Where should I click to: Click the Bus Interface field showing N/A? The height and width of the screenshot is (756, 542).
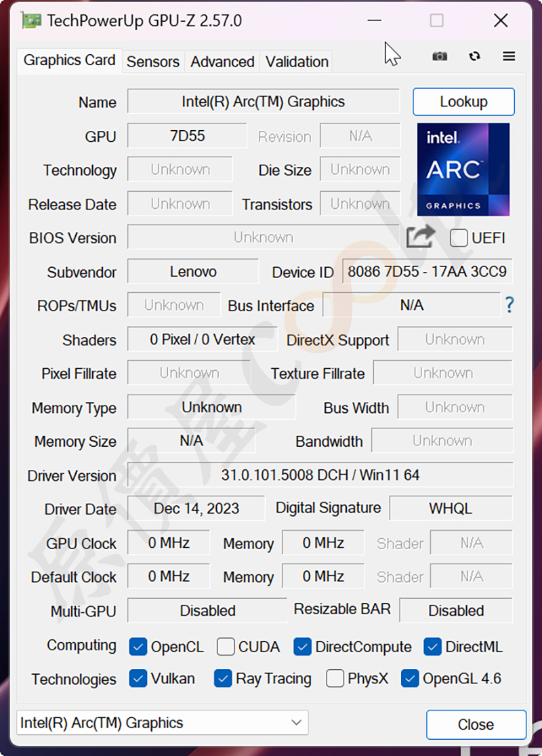[411, 305]
